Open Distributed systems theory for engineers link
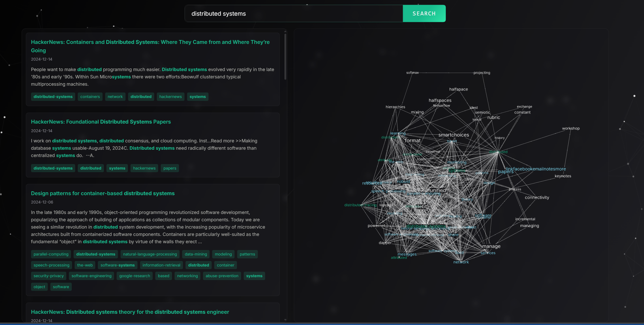Screen dimensions: 644x325 130,312
